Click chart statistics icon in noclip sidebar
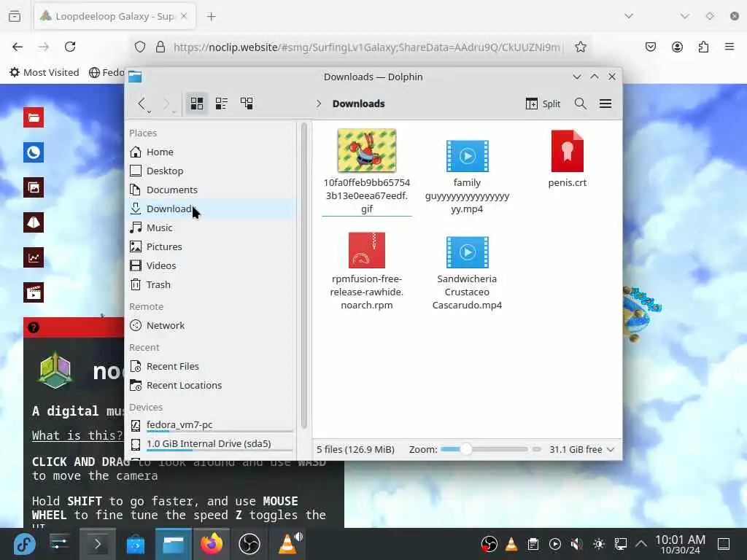 click(x=34, y=257)
